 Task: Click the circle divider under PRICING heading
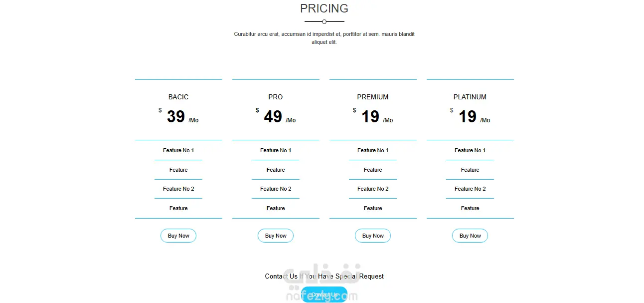[x=324, y=21]
